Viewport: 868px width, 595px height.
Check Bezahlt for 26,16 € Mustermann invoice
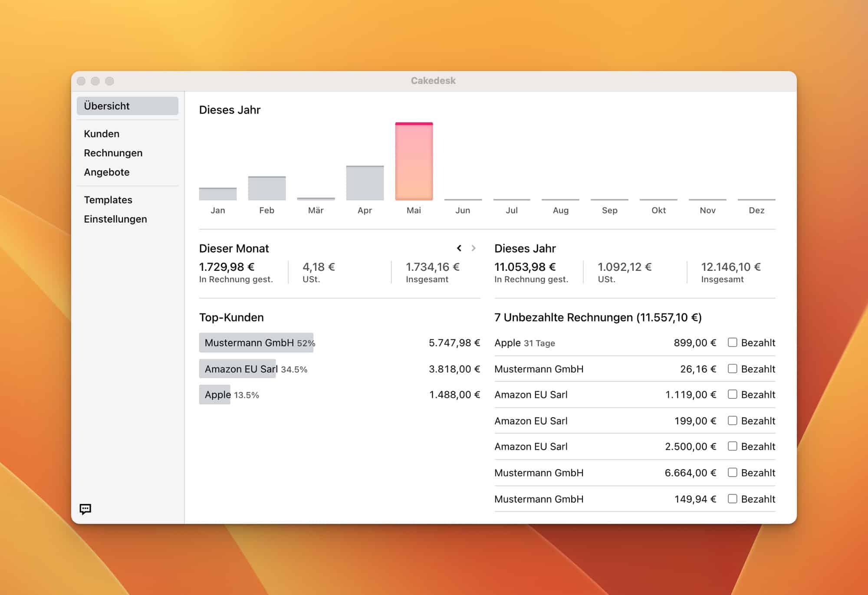(732, 369)
